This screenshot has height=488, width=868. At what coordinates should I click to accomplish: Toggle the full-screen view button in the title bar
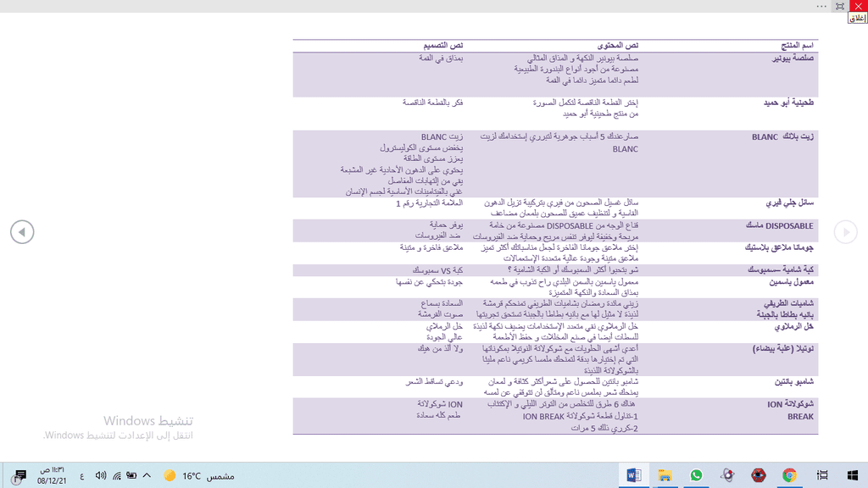pyautogui.click(x=840, y=6)
